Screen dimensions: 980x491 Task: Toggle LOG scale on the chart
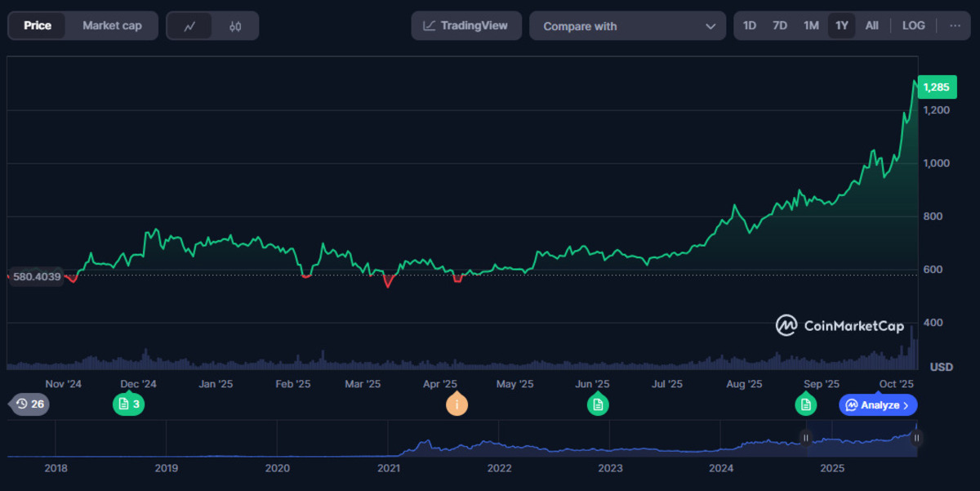pyautogui.click(x=913, y=25)
